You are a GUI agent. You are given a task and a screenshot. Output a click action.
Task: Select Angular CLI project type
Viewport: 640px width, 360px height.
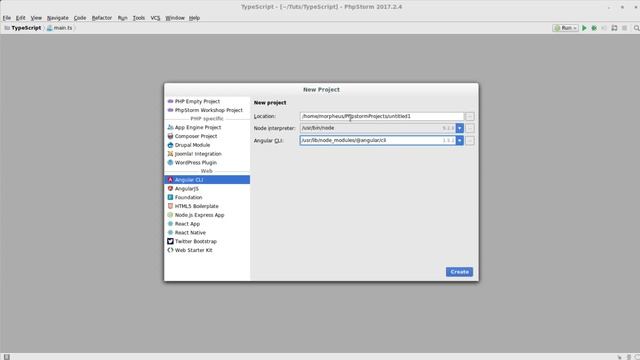coord(207,180)
